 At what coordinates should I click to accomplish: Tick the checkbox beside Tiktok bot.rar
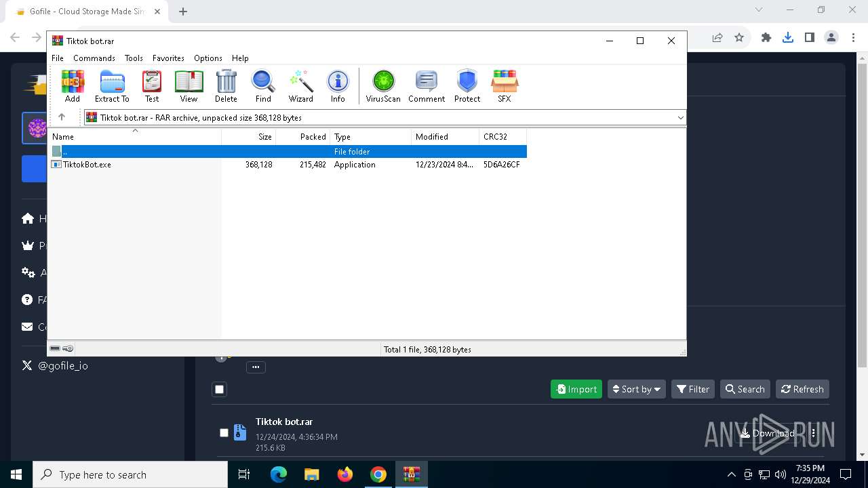click(224, 432)
